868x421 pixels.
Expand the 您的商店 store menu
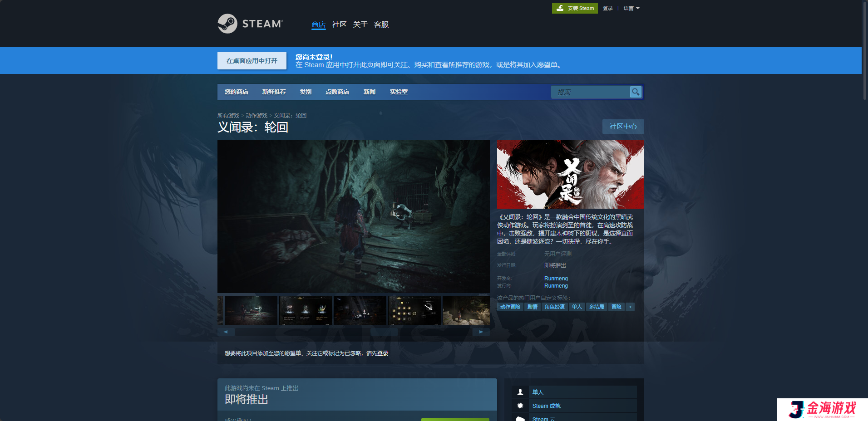pos(236,92)
